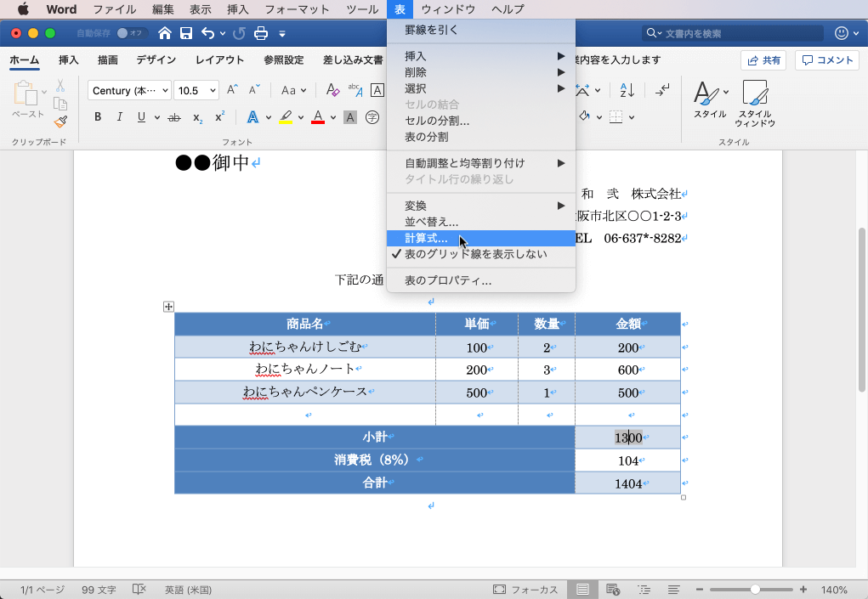The image size is (868, 599).
Task: Open the Apple menu
Action: pos(23,9)
